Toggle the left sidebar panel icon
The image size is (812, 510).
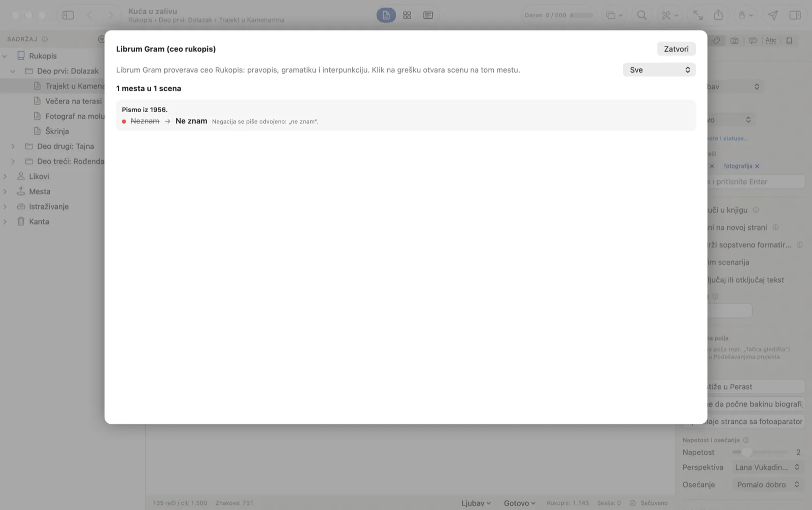68,15
